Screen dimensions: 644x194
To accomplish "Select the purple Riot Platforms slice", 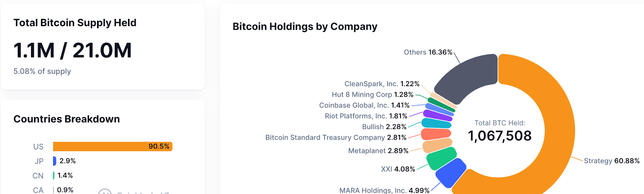I will [x=438, y=115].
